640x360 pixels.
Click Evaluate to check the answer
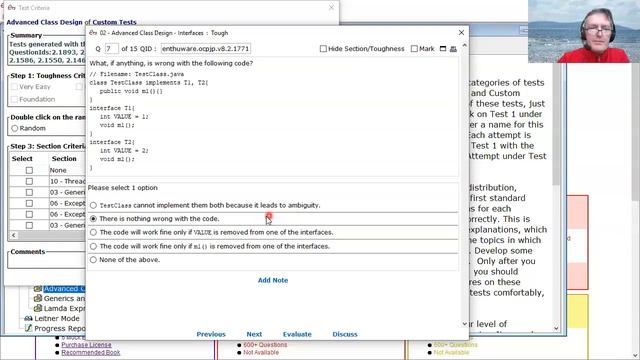297,334
